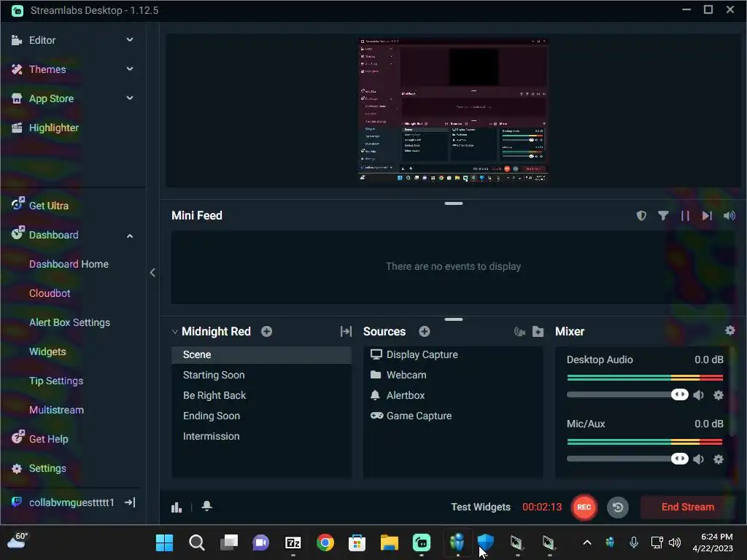Open 7-Zip from taskbar
This screenshot has width=747, height=560.
coord(293,542)
